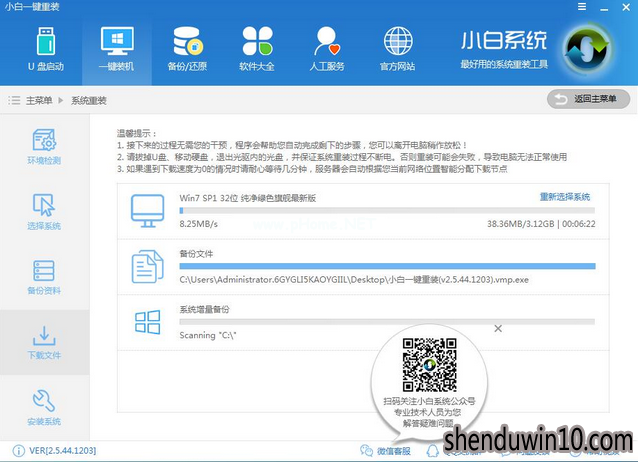The image size is (638, 466).
Task: Go to the 安装系统 install system step
Action: (44, 408)
